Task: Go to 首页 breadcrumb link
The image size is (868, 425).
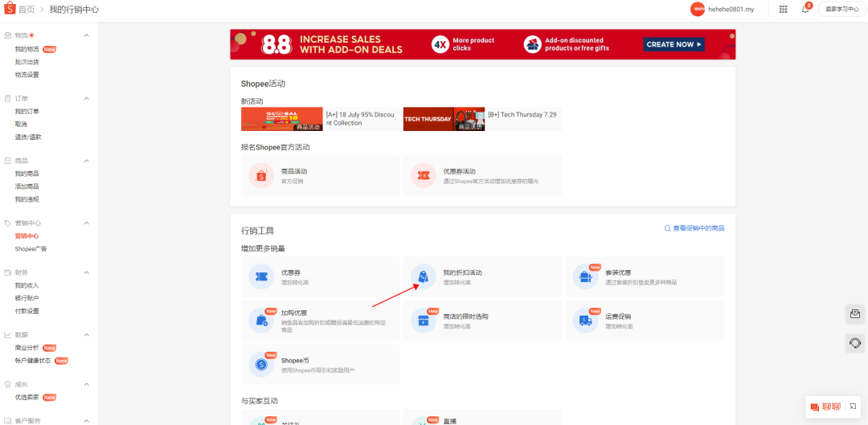Action: click(27, 10)
